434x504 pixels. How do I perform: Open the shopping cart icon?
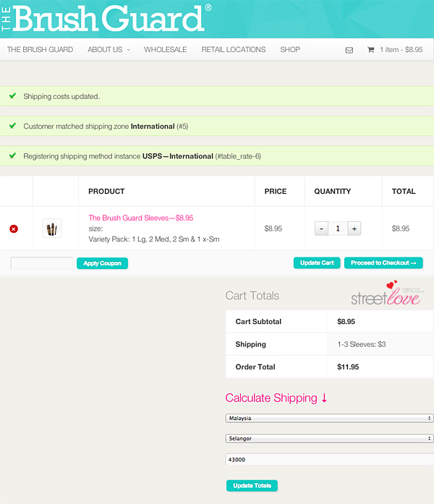[x=370, y=50]
